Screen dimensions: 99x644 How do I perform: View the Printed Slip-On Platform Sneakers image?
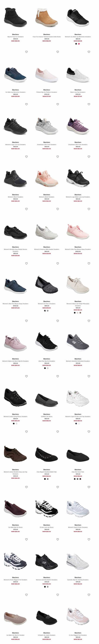pos(47,74)
